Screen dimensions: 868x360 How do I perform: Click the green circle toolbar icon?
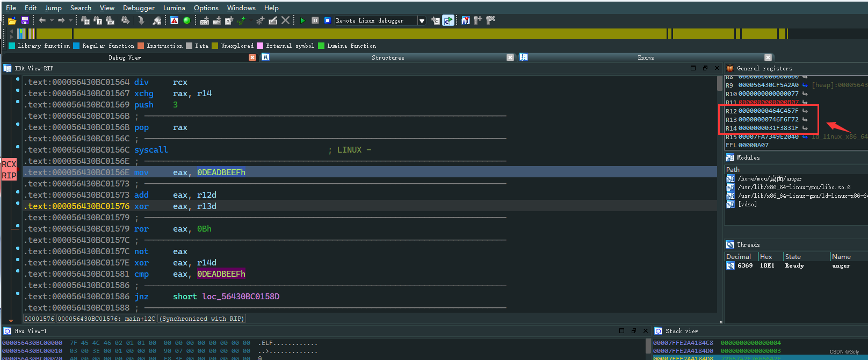point(186,20)
